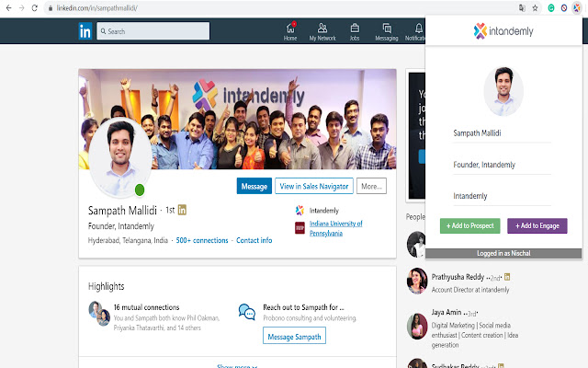This screenshot has width=588, height=368.
Task: Click Account Director at intandemly text
Action: pyautogui.click(x=470, y=290)
